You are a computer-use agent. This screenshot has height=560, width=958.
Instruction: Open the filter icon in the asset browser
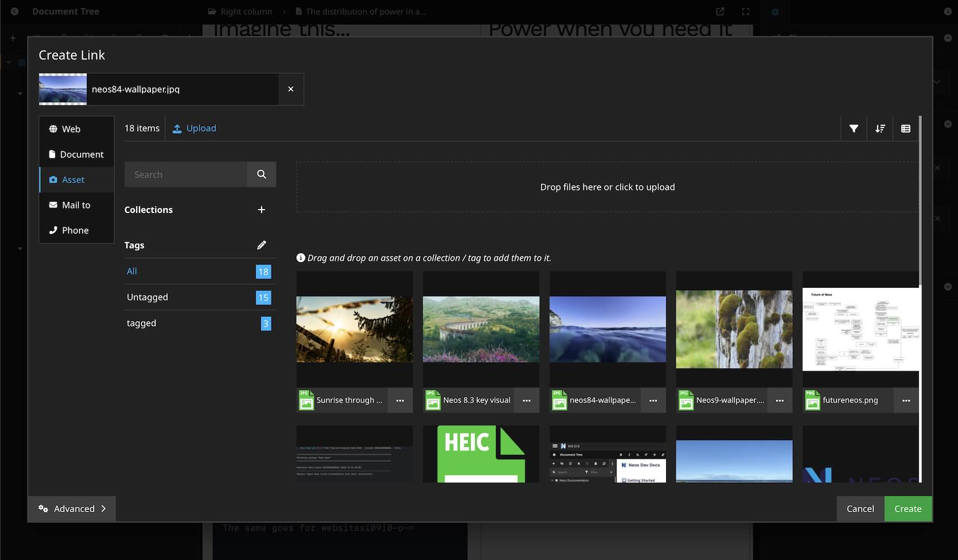pyautogui.click(x=853, y=128)
